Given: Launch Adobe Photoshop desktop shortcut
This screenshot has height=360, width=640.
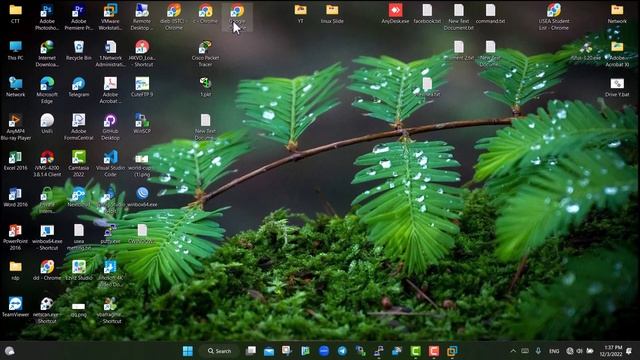Looking at the screenshot, I should pos(47,17).
